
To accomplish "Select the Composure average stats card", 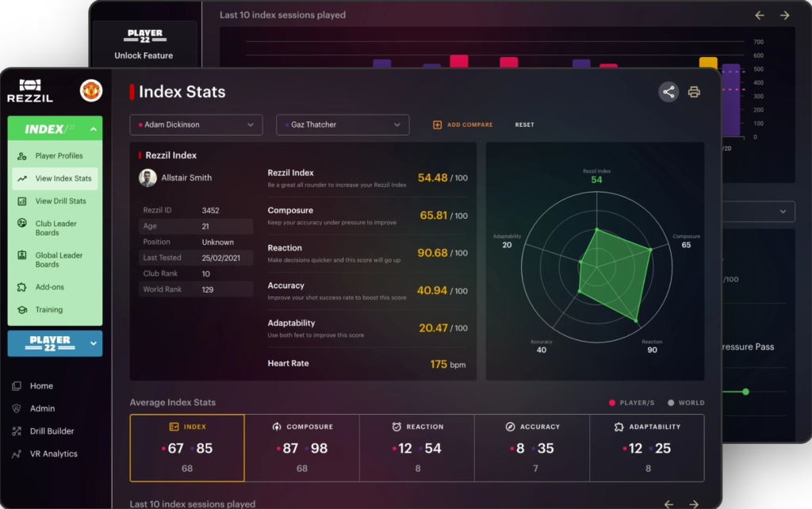I will (x=302, y=448).
